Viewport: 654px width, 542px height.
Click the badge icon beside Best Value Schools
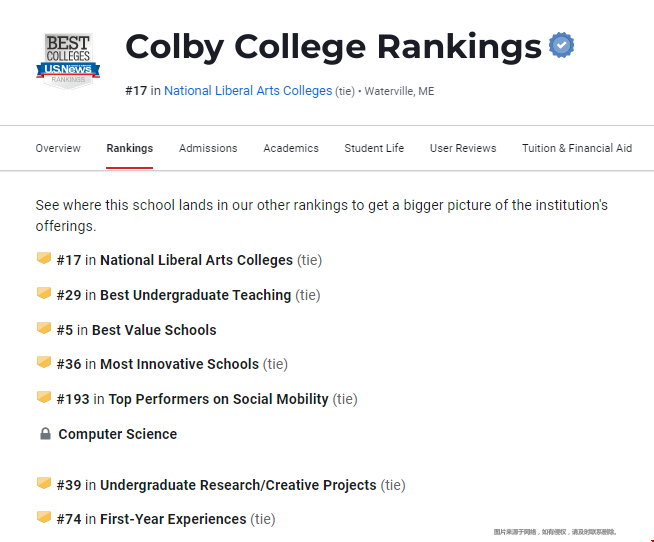(44, 328)
